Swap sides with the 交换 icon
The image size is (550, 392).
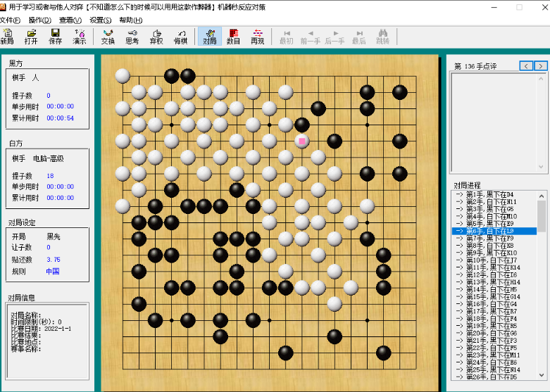click(107, 37)
